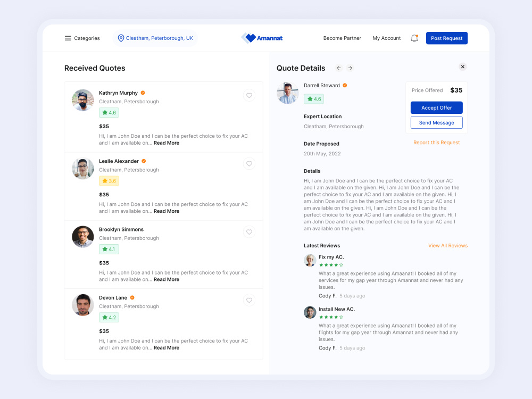Click Kathryn Murphy's verified badge
Image resolution: width=532 pixels, height=399 pixels.
pyautogui.click(x=143, y=93)
